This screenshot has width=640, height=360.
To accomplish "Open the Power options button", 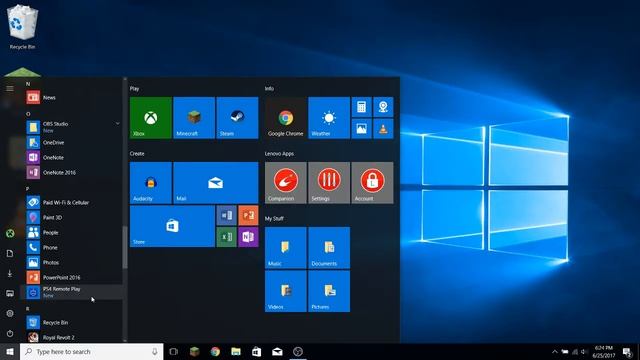I will 10,333.
